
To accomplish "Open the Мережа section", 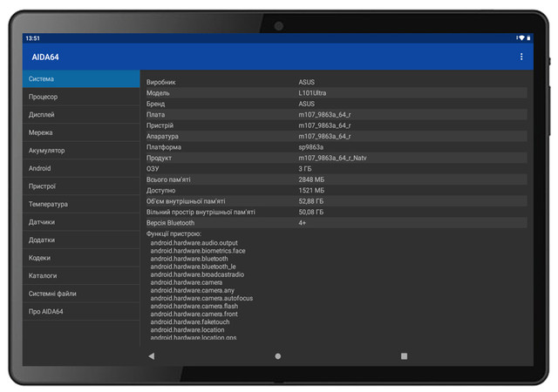I will click(x=81, y=132).
